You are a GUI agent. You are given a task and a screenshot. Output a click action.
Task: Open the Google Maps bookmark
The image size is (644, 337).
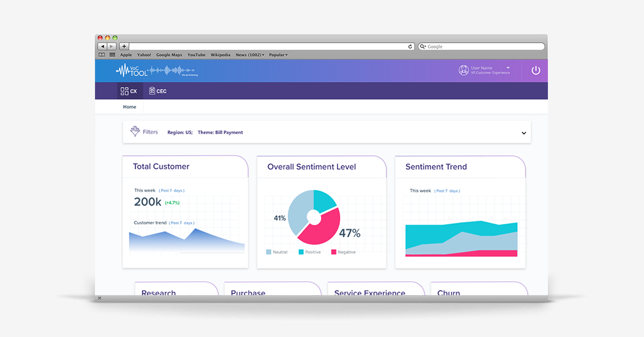click(169, 55)
